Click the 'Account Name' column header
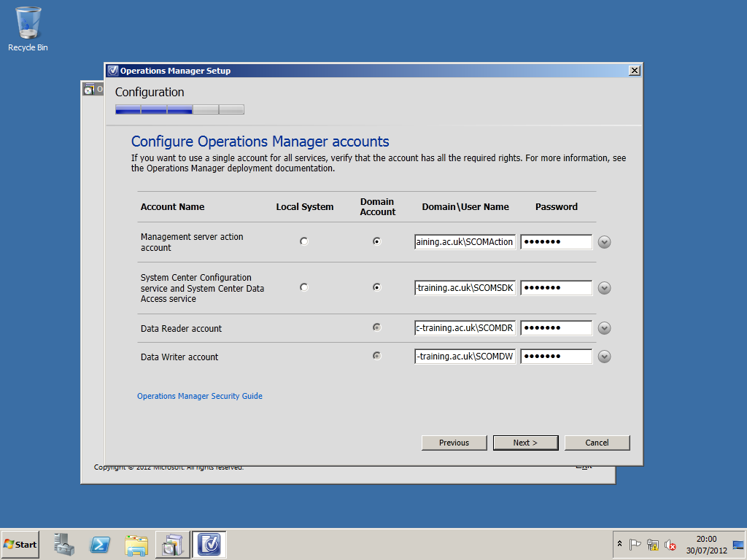The width and height of the screenshot is (747, 560). 172,206
